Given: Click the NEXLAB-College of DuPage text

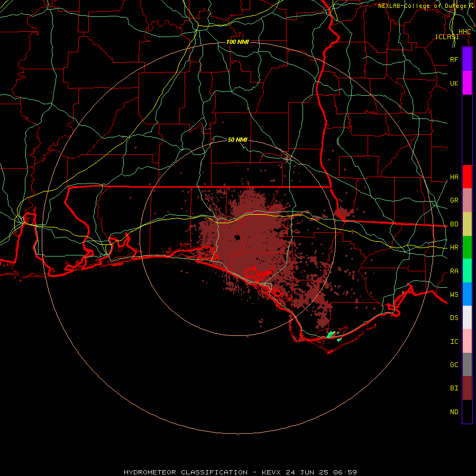Looking at the screenshot, I should [x=422, y=6].
